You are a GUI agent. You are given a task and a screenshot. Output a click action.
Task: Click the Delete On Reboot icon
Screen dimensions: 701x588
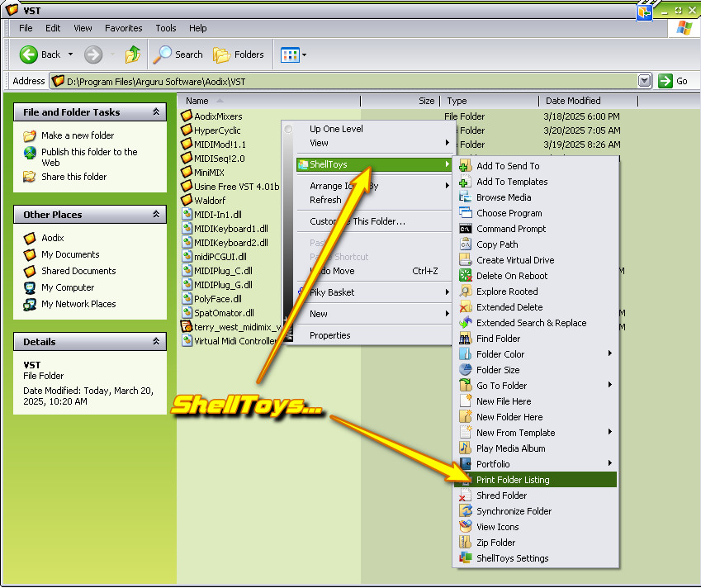point(466,276)
